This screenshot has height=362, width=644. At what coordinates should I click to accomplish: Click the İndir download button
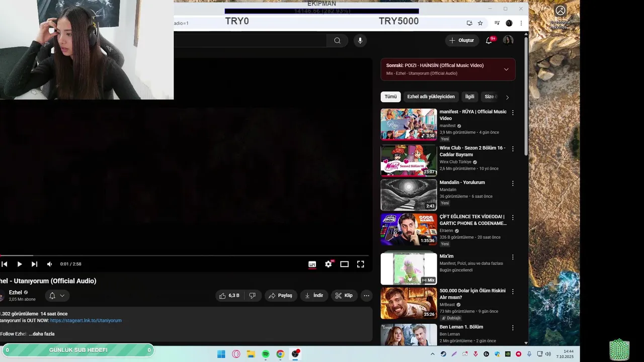(x=314, y=296)
